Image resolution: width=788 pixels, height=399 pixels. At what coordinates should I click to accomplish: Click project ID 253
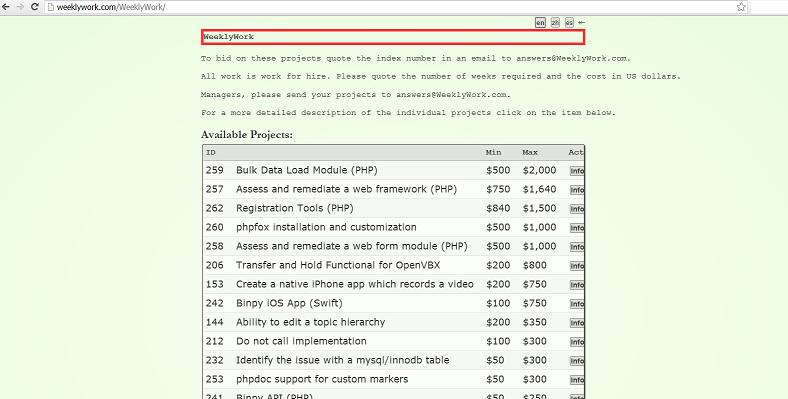215,379
